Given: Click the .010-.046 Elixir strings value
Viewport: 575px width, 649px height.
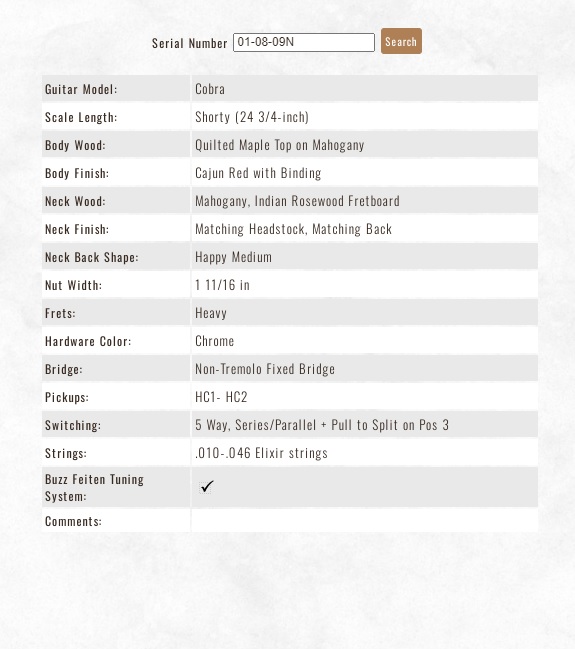Looking at the screenshot, I should [x=261, y=453].
